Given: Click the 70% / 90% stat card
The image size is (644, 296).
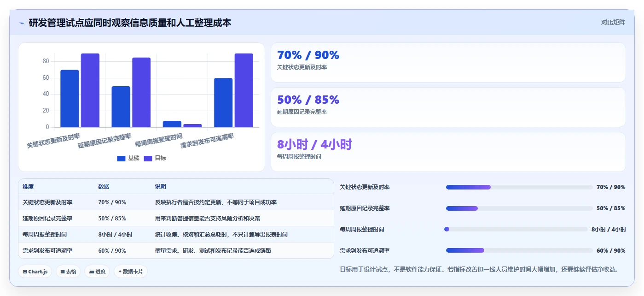Looking at the screenshot, I should point(448,62).
